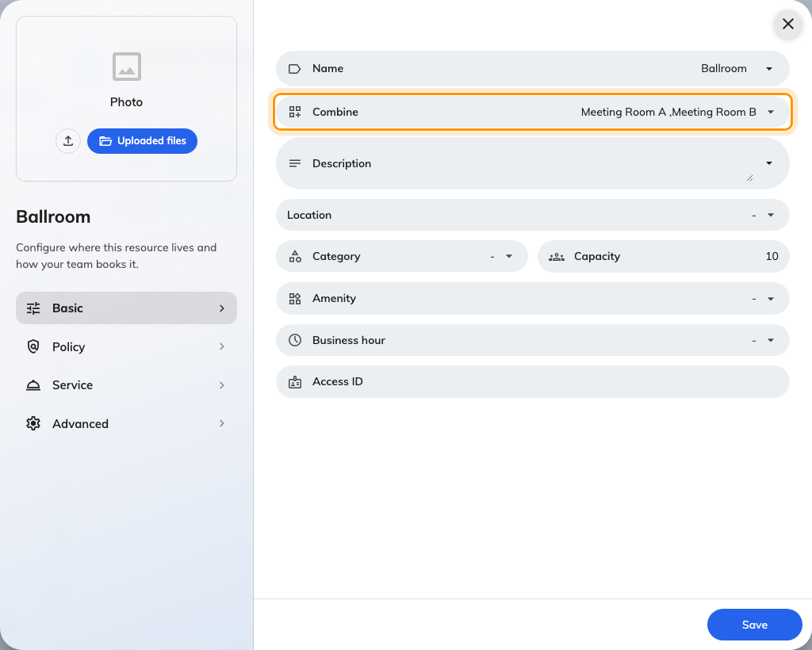Click the shield icon beside Policy
The image size is (812, 650).
pyautogui.click(x=33, y=346)
